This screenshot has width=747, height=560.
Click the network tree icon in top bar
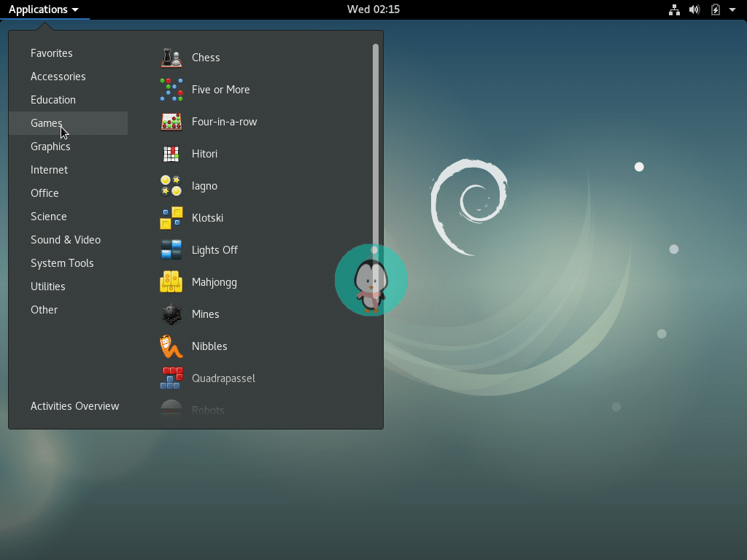[674, 9]
